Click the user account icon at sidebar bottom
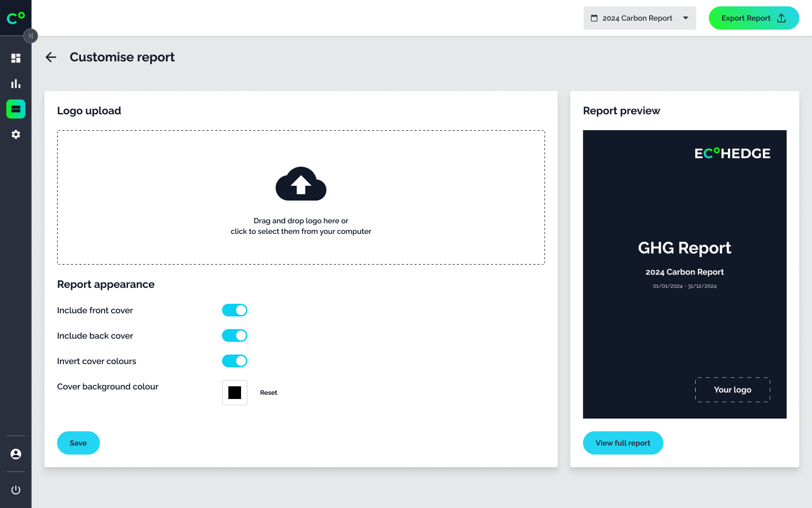 coord(15,453)
